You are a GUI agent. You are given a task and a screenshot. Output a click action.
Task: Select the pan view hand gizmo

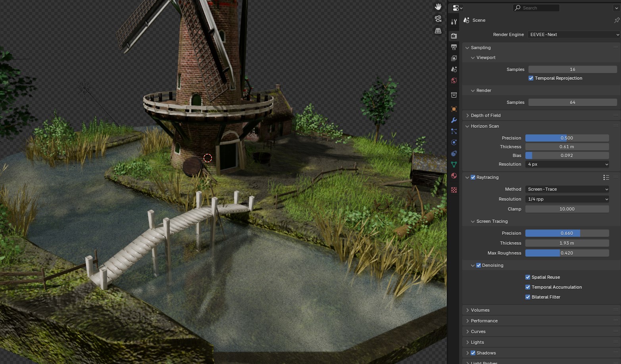tap(438, 7)
